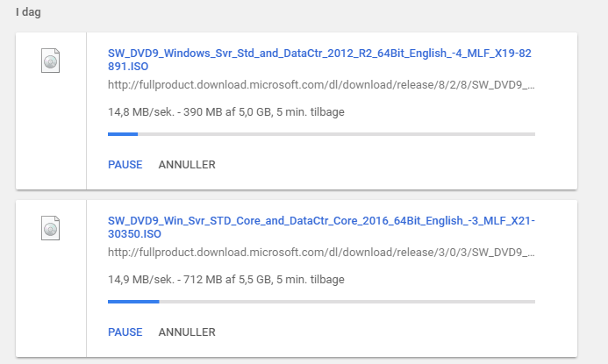Click the empty space right of ANNULLER in the 2012 R2 card
The image size is (608, 364).
click(388, 164)
